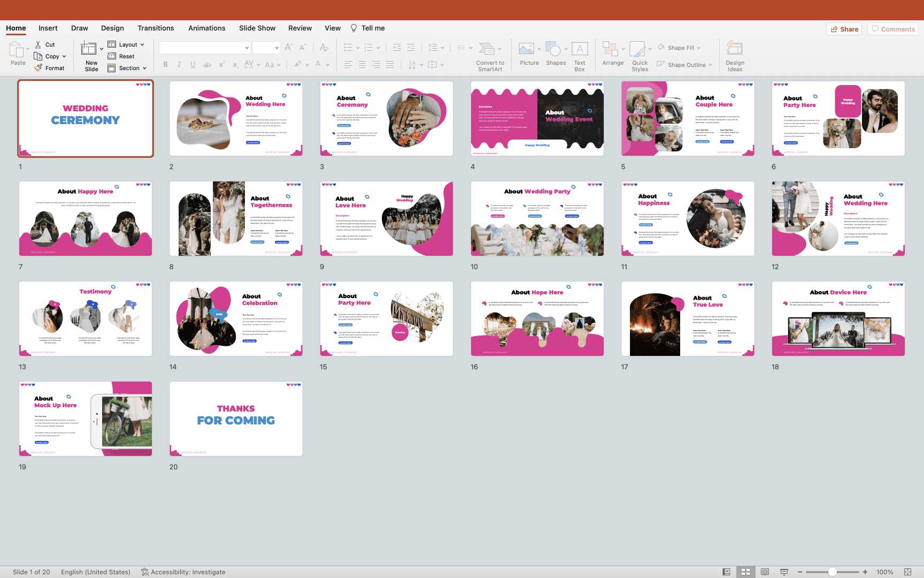924x578 pixels.
Task: Open Design Ideas pane
Action: (x=735, y=50)
